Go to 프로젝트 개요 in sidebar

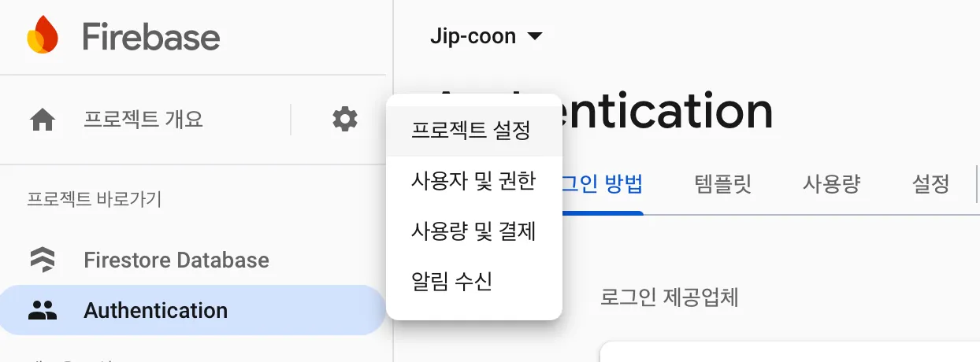click(143, 120)
